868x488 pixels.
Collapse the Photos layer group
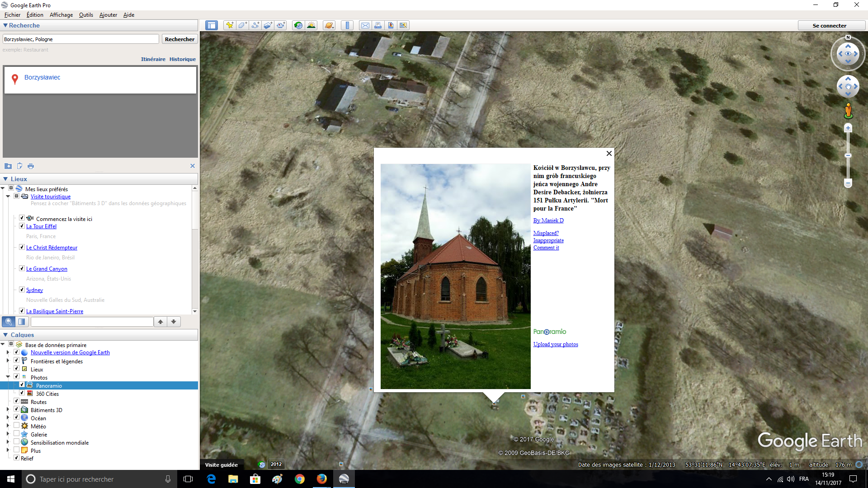[x=8, y=376]
